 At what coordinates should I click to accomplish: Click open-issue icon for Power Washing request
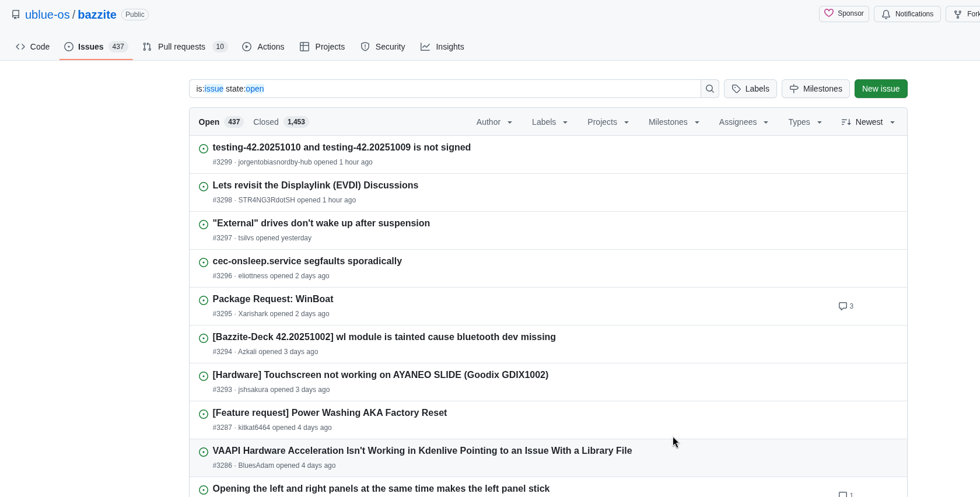pos(204,414)
